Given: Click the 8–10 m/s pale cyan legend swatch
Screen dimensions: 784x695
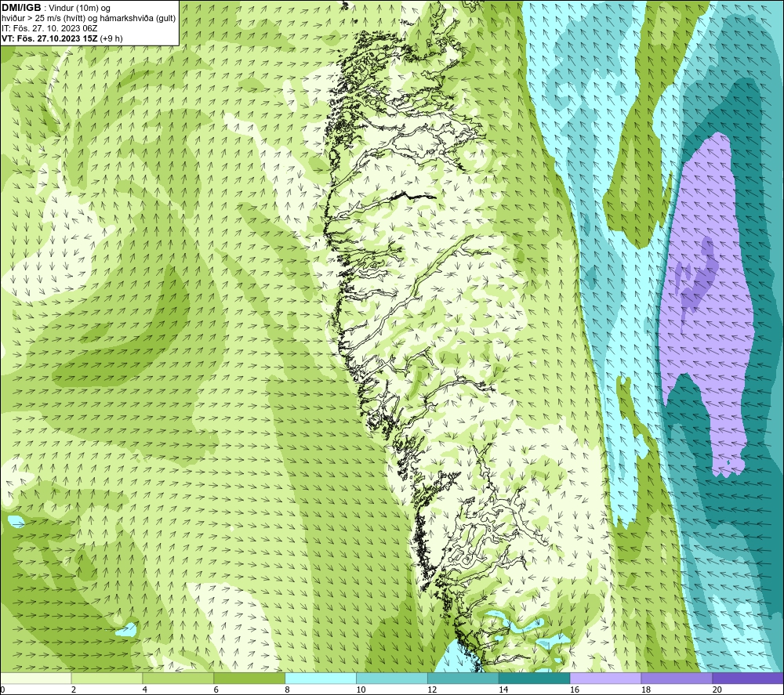Looking at the screenshot, I should [321, 679].
